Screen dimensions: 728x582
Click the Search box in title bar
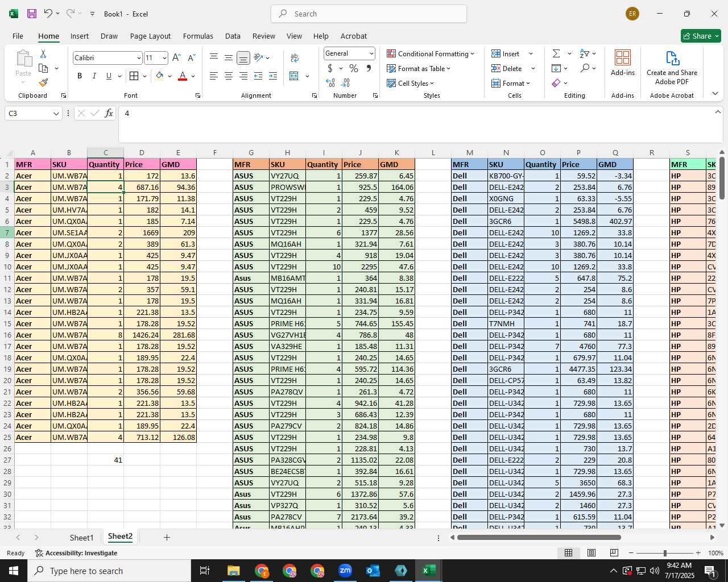click(369, 14)
